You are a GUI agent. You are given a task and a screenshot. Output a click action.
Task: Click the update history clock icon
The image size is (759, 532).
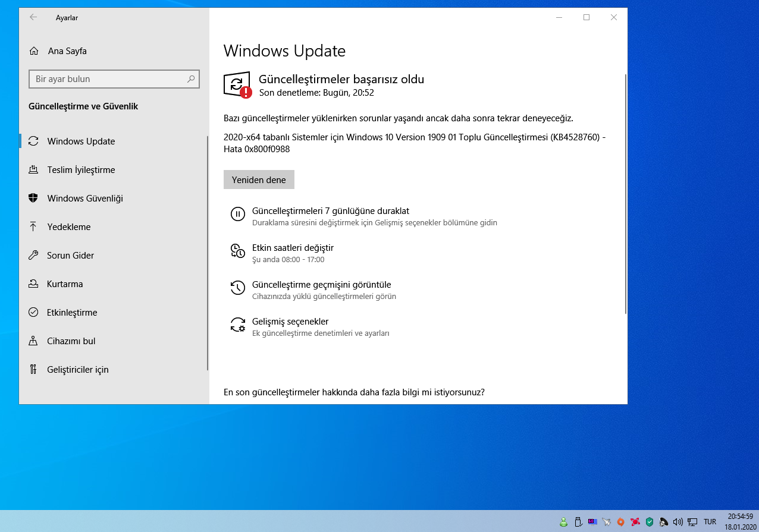237,288
